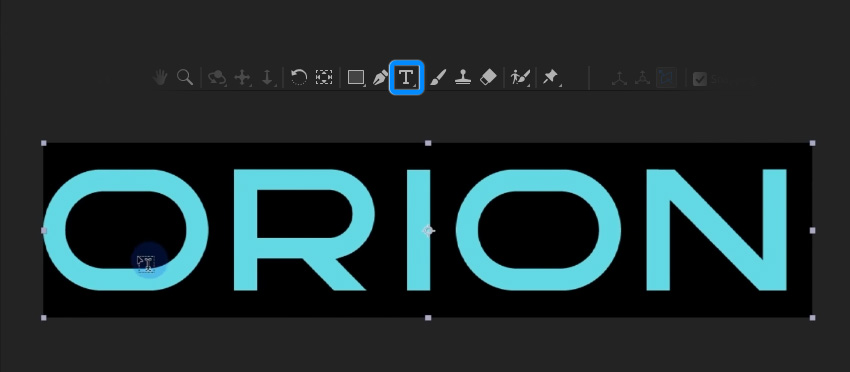Select the Pen tool
The width and height of the screenshot is (850, 372).
tap(381, 78)
